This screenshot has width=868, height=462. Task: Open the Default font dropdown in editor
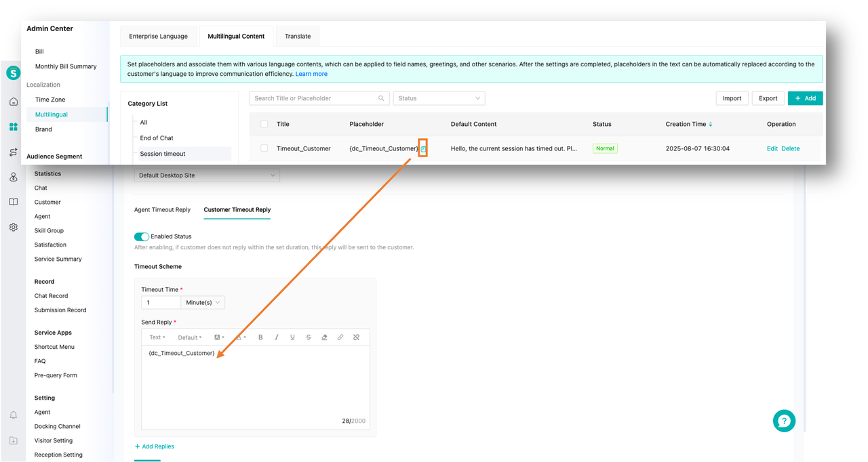190,337
